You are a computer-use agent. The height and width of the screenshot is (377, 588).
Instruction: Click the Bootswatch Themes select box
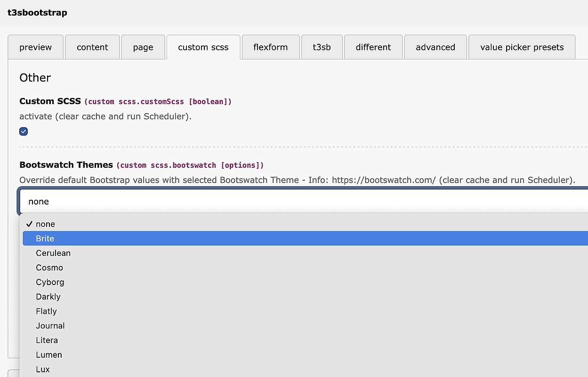tap(301, 201)
